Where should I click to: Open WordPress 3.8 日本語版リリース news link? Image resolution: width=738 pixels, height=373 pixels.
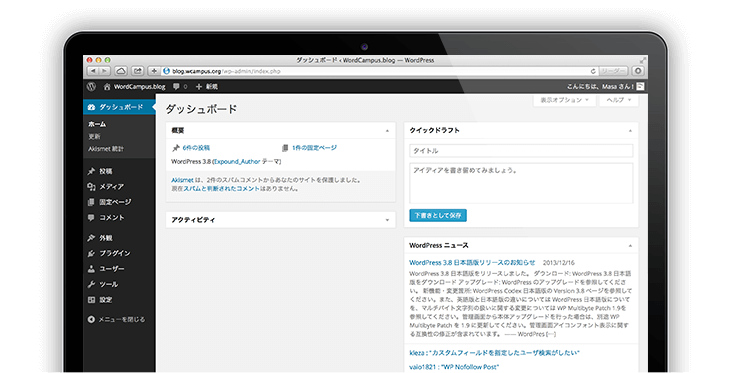click(472, 262)
